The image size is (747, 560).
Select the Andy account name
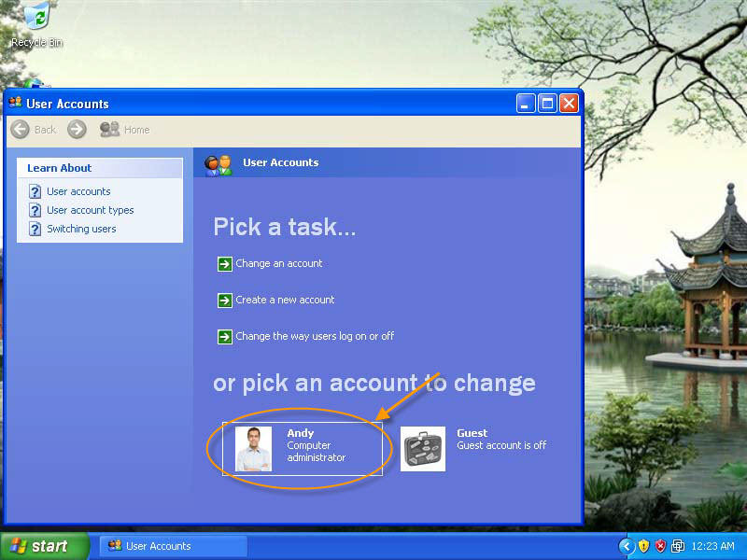[x=300, y=433]
